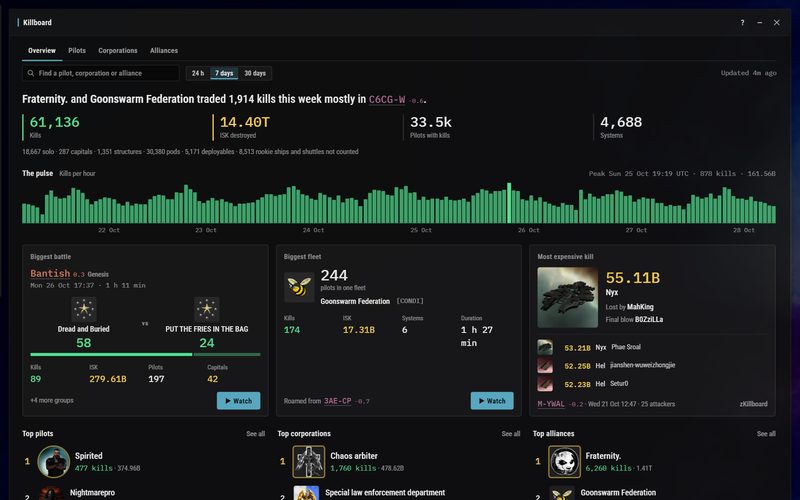Open Goonswarm Federation name in Biggest fleet

355,301
